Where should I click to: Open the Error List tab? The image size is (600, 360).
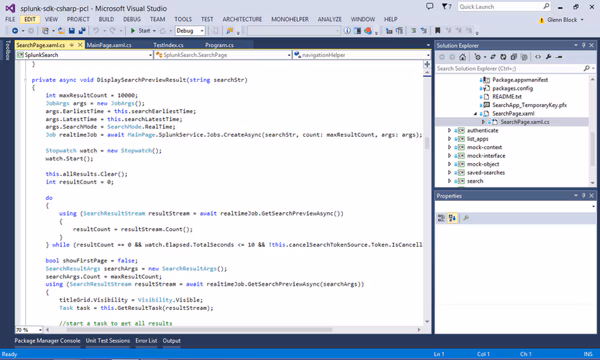146,340
